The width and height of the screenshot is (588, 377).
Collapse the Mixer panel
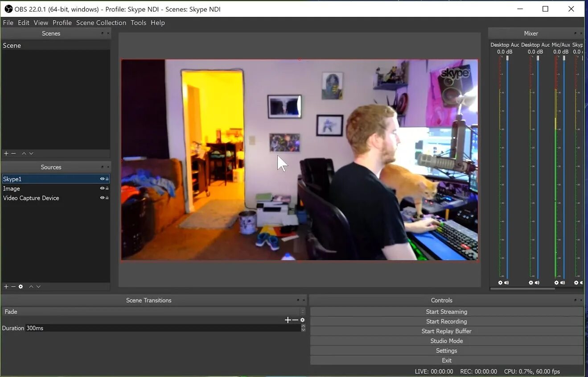tap(575, 33)
